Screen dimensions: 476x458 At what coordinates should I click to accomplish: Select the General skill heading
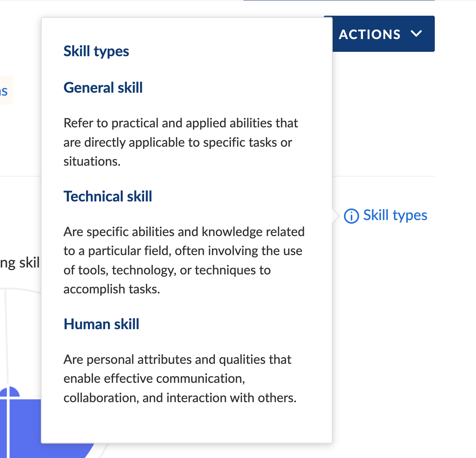[x=103, y=88]
